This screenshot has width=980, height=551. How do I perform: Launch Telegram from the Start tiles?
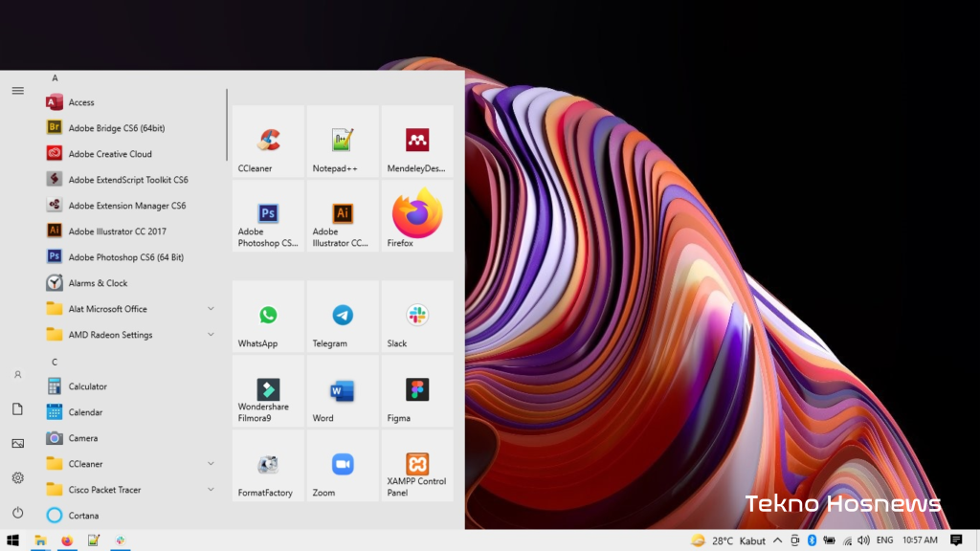(x=343, y=317)
